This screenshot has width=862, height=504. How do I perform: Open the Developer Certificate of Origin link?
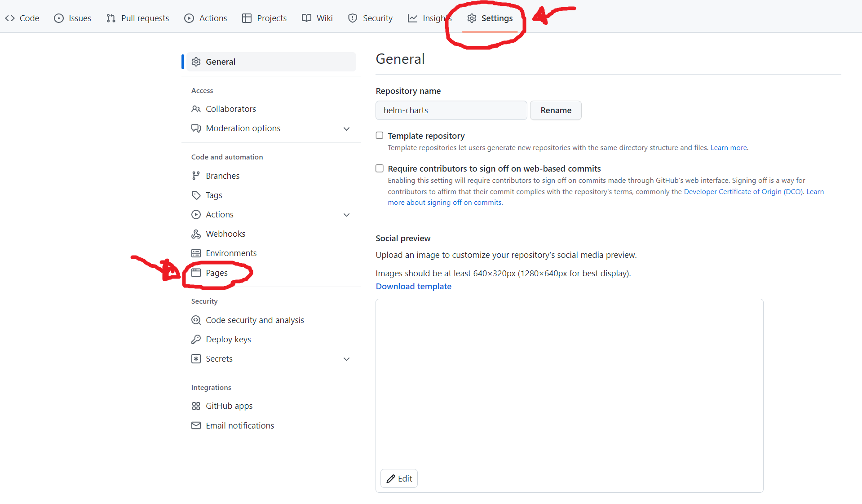[x=743, y=191]
